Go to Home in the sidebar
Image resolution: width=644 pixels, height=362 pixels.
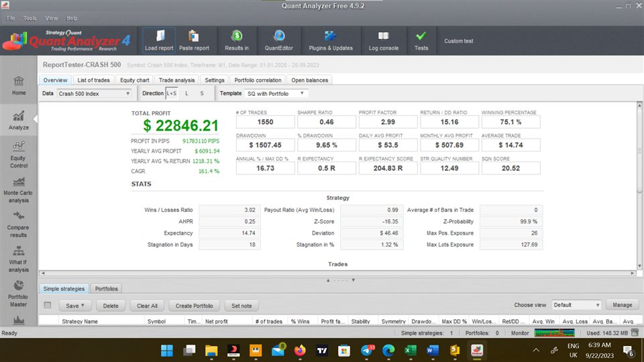pyautogui.click(x=19, y=85)
